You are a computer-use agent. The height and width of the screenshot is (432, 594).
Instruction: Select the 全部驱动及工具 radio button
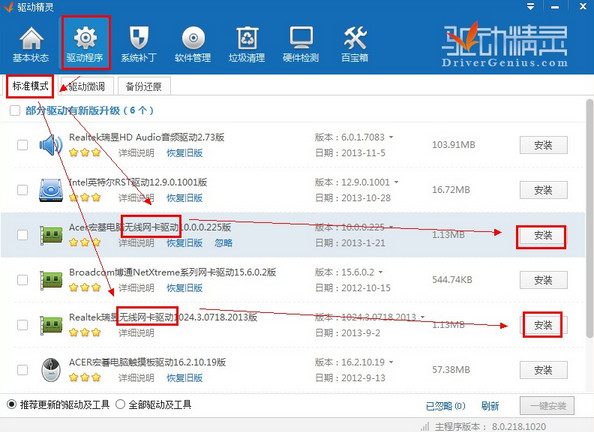(120, 405)
